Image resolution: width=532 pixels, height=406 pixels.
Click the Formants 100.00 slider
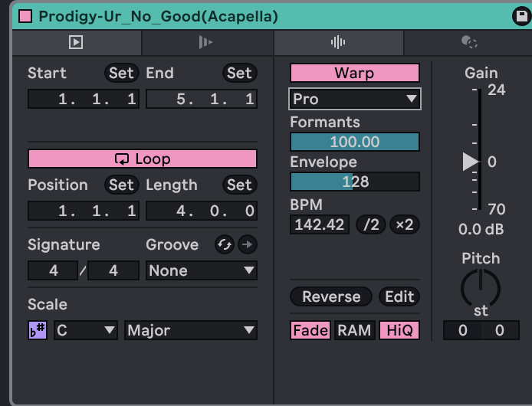coord(355,142)
